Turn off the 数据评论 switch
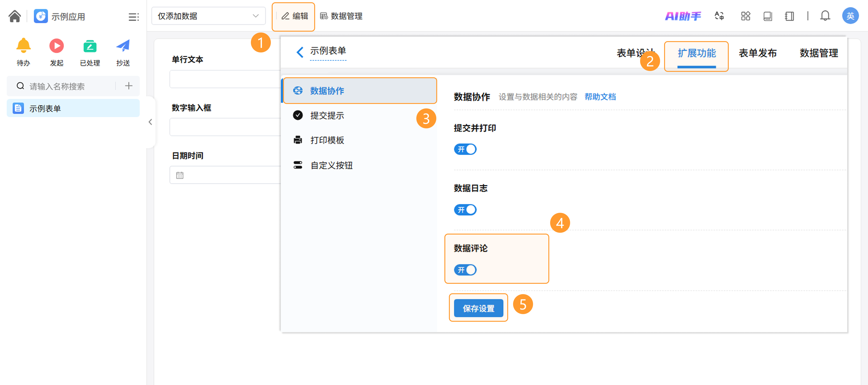 click(465, 270)
